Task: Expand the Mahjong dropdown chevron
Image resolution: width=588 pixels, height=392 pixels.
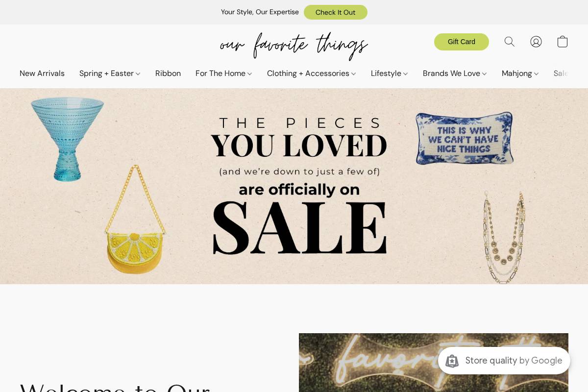Action: point(536,74)
